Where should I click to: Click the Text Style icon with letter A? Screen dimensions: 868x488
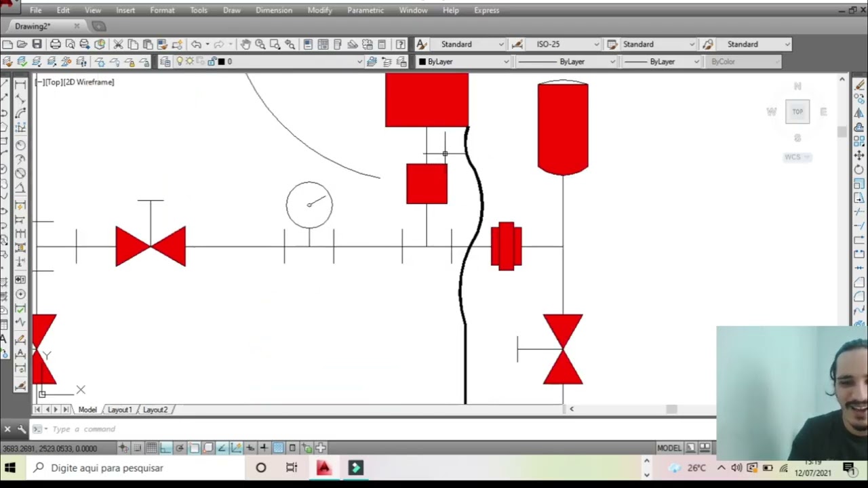(x=421, y=44)
